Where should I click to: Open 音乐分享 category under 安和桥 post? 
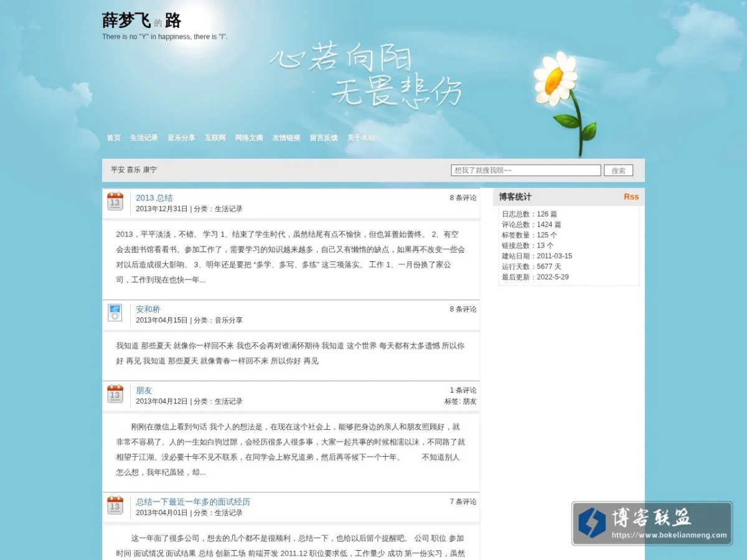point(228,320)
